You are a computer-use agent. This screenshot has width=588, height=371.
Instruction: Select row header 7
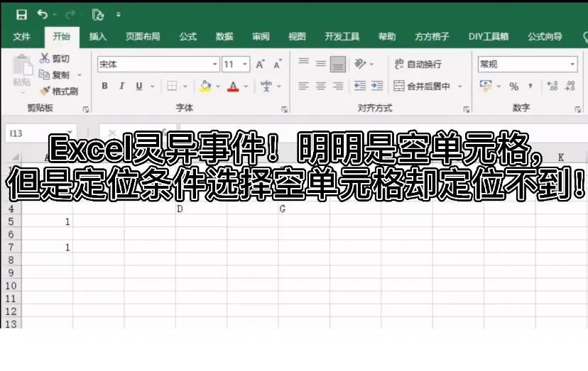[x=11, y=248]
